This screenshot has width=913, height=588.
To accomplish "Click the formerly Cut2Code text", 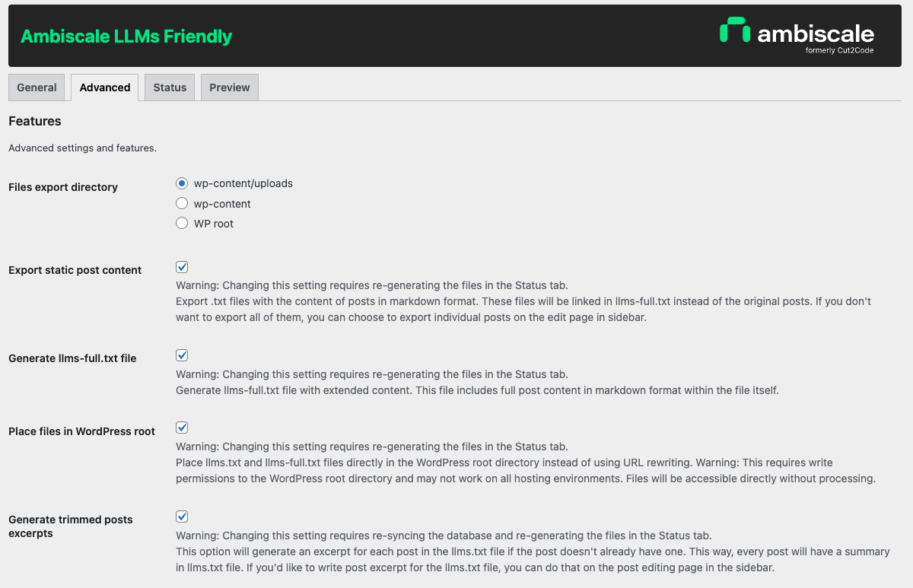I will pos(839,51).
